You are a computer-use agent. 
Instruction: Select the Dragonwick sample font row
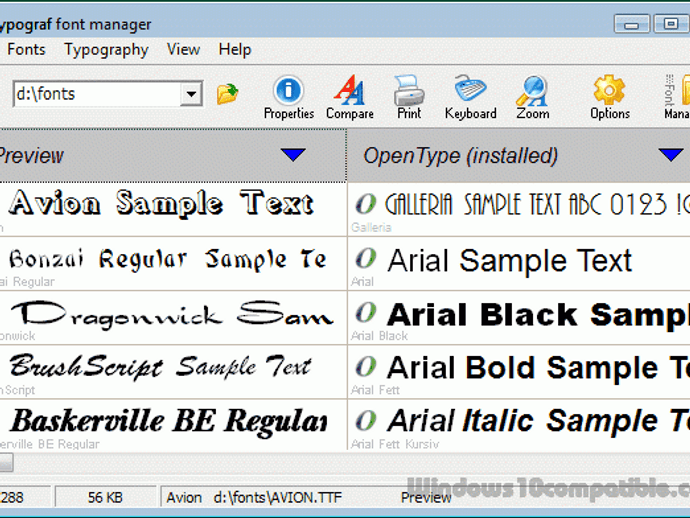pos(173,318)
